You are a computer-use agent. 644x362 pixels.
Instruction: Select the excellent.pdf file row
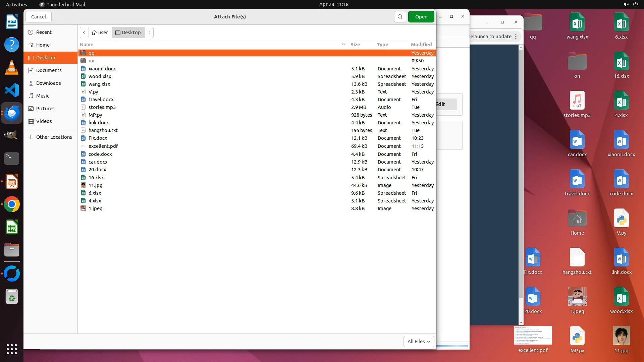103,146
